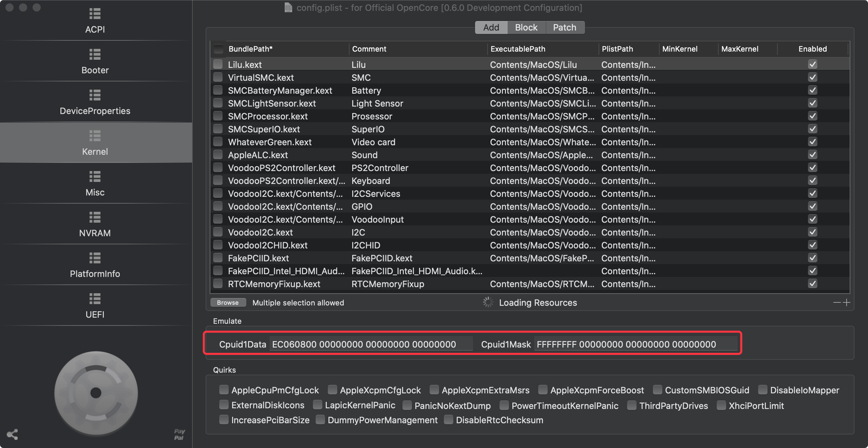Toggle Enabled checkbox for VoodooI2CHID.kext
The width and height of the screenshot is (868, 448).
(813, 245)
